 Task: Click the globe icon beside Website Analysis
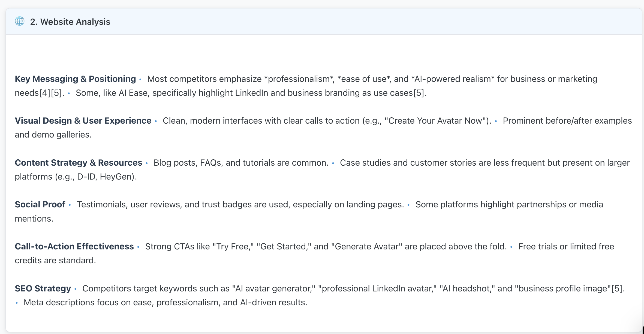coord(20,21)
